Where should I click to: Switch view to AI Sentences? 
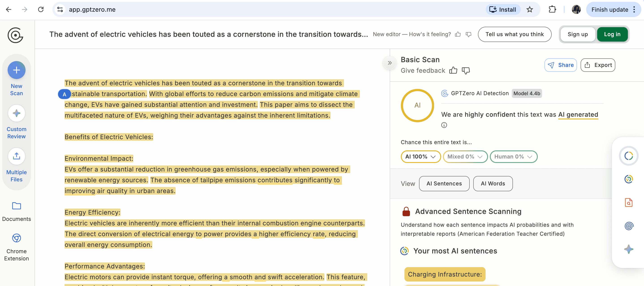click(x=444, y=184)
